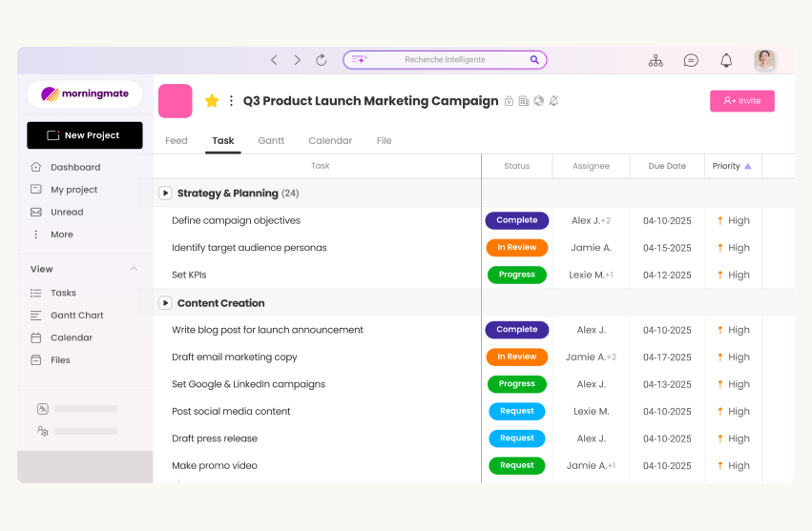This screenshot has width=812, height=531.
Task: Sort by the Priority column arrow
Action: pos(748,166)
